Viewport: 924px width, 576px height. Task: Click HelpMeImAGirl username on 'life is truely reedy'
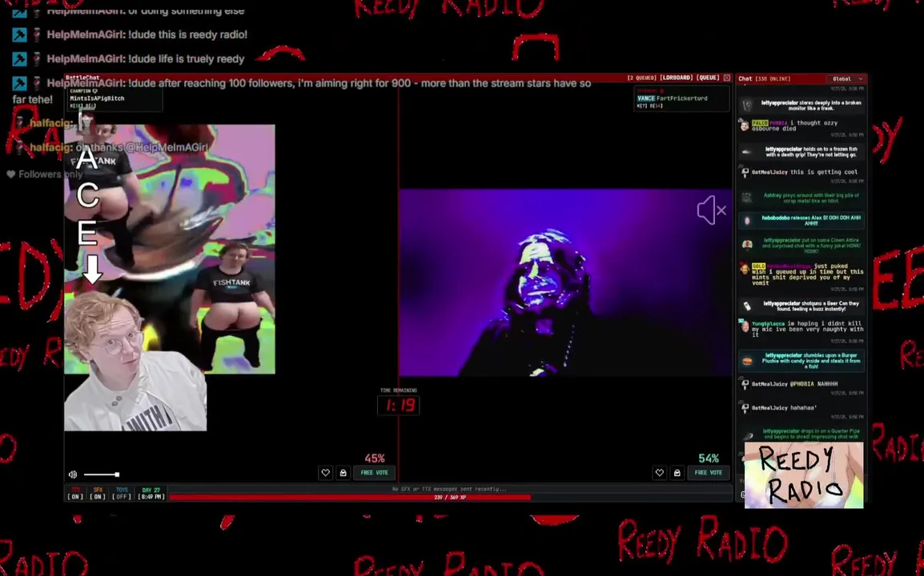point(86,59)
